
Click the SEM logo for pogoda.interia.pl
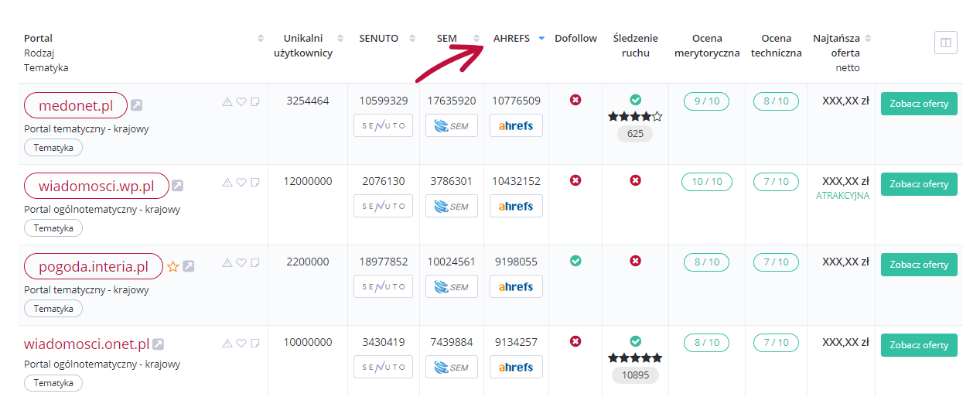tap(452, 286)
